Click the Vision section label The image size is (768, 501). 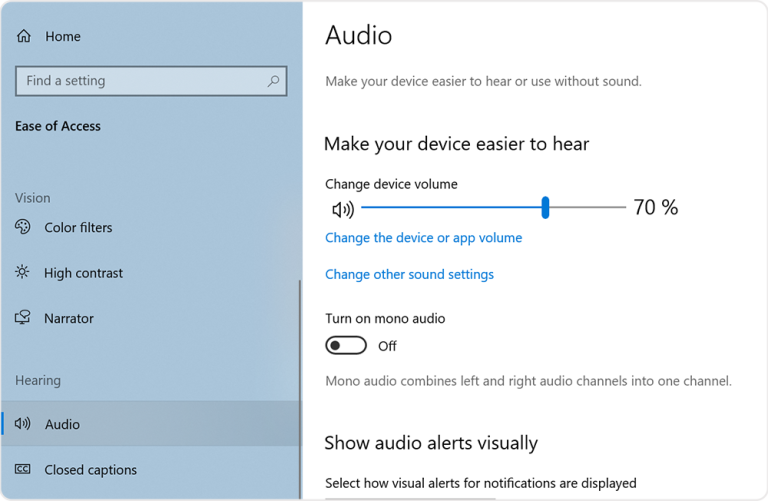point(32,198)
